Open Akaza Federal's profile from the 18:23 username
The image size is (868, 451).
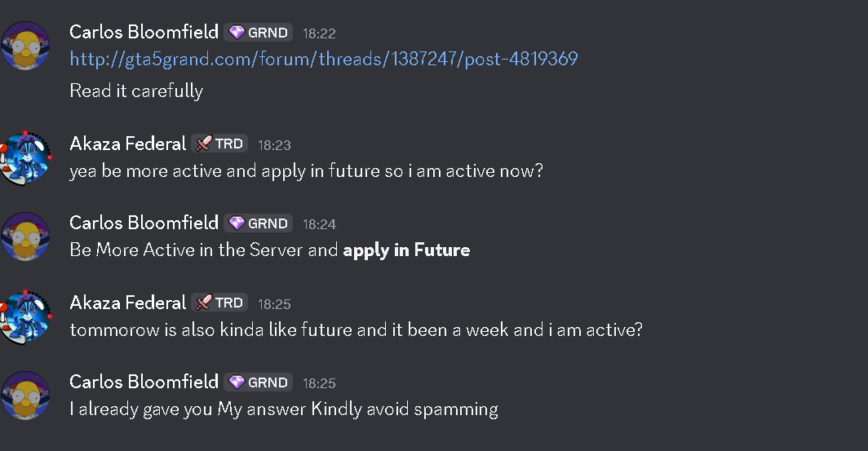(128, 144)
